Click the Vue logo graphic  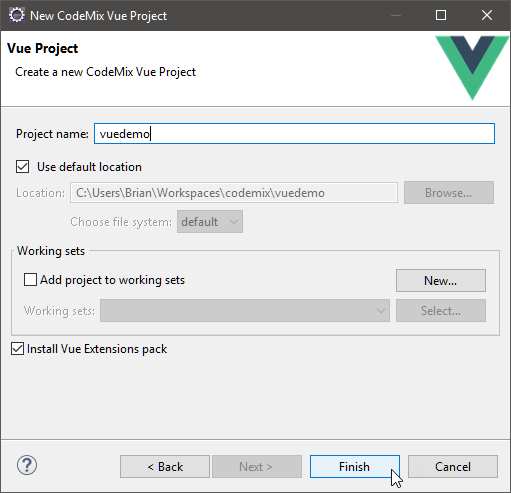472,68
